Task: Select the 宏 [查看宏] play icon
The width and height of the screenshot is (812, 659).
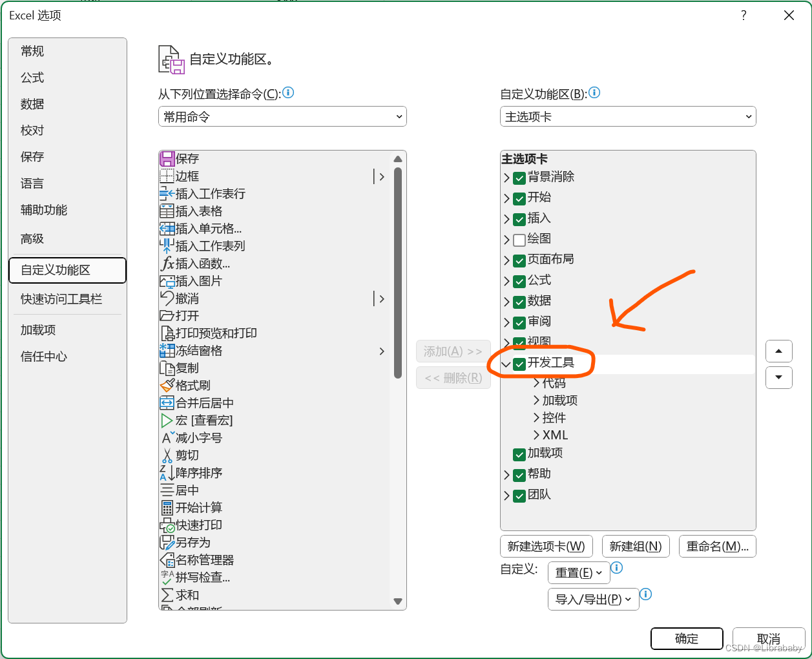Action: [x=167, y=420]
